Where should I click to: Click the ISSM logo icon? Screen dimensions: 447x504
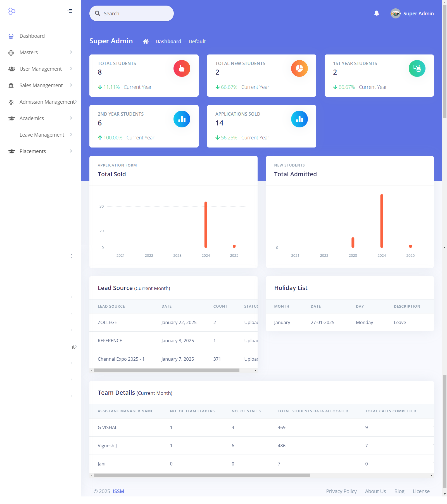(x=12, y=11)
